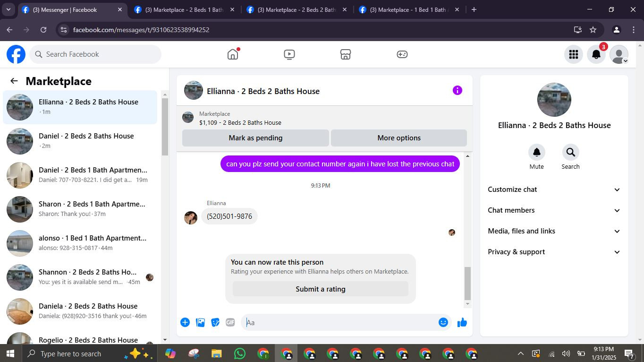Open a new browser tab

pos(474,9)
